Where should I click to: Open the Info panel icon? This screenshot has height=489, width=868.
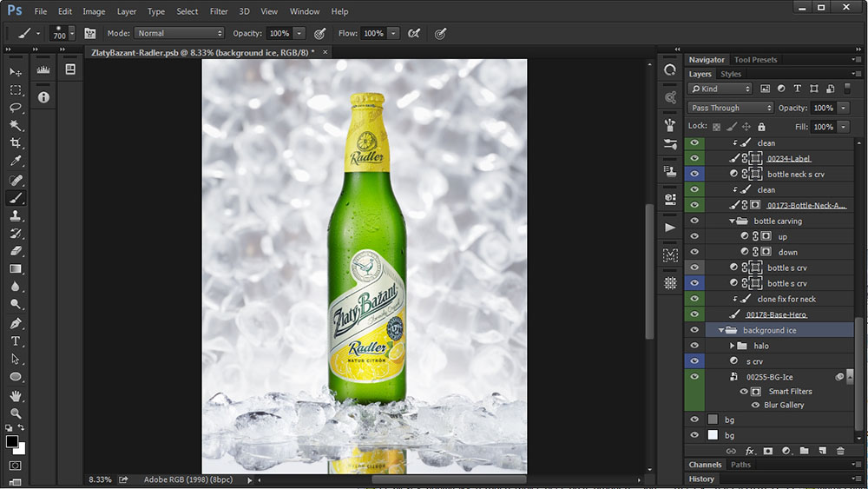tap(43, 97)
